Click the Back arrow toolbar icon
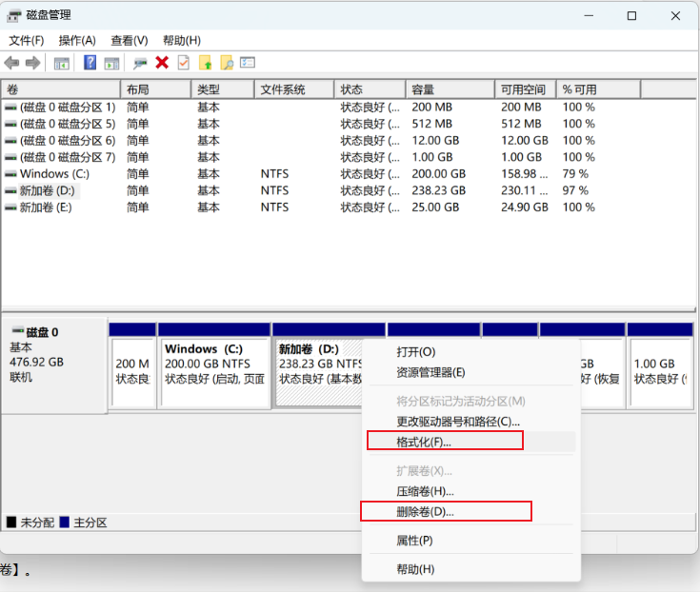This screenshot has height=592, width=700. click(x=11, y=63)
